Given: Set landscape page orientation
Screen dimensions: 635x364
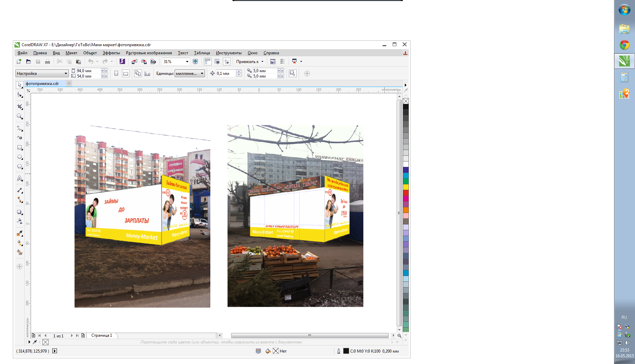Looking at the screenshot, I should coord(126,73).
